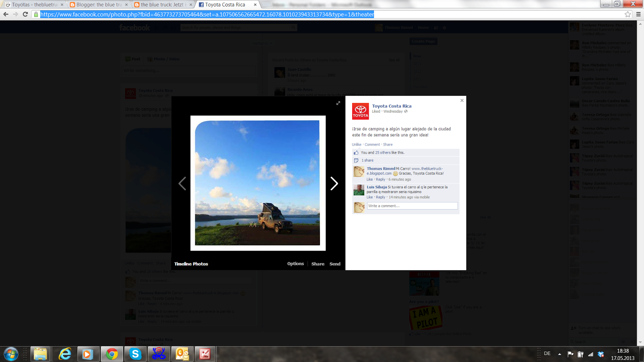
Task: Click the thumbs-up like icon
Action: coord(356,152)
